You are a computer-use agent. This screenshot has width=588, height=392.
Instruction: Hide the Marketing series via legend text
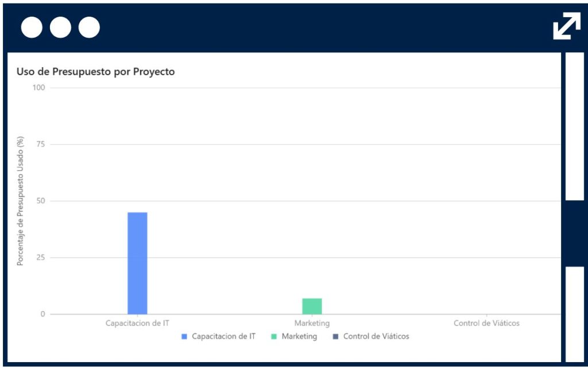coord(299,336)
